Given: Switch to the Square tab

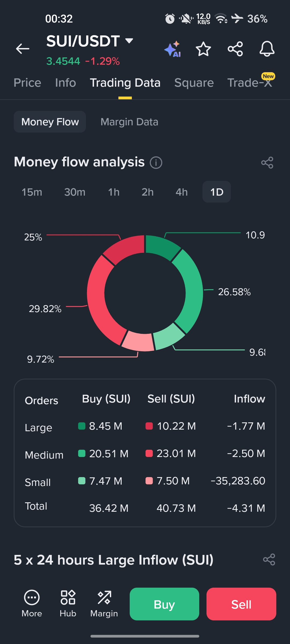Looking at the screenshot, I should (x=194, y=83).
